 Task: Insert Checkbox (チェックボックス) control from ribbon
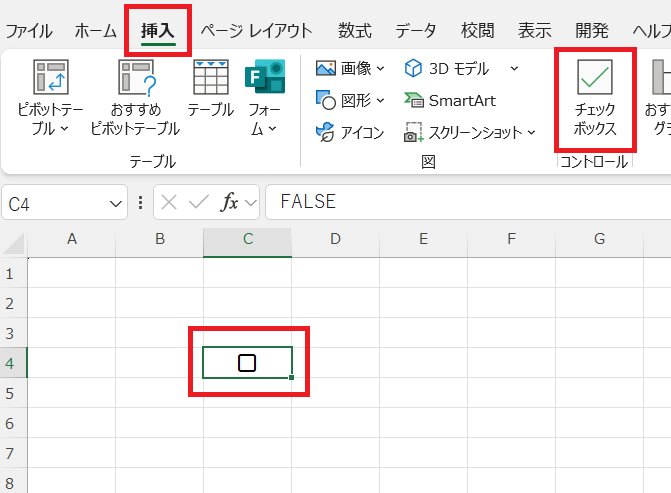click(x=595, y=98)
